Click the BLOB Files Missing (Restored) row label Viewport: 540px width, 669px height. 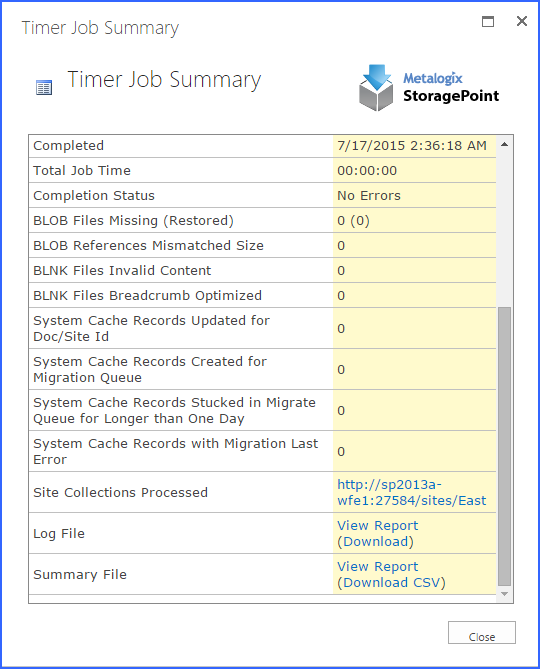click(134, 221)
